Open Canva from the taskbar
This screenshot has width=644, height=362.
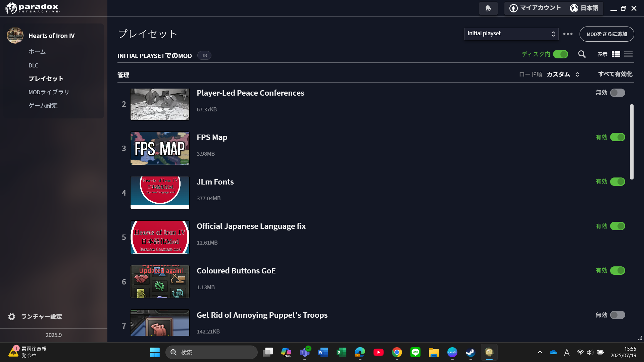(x=452, y=352)
